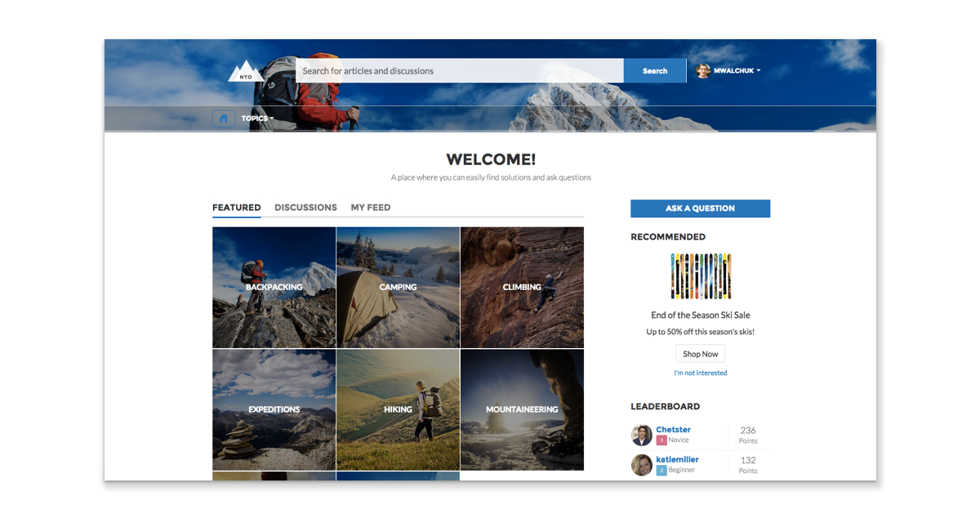Open the Backpacking topic tile
Viewport: 980px width, 523px height.
click(x=274, y=288)
